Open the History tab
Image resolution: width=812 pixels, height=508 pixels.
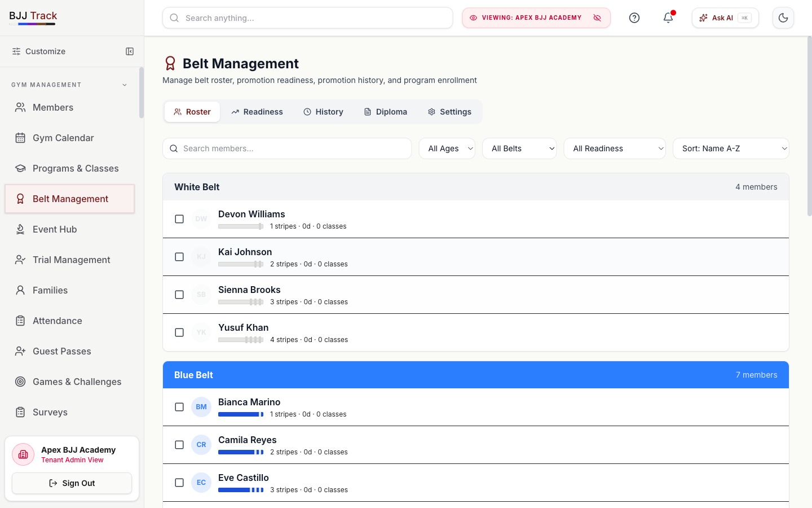click(323, 112)
